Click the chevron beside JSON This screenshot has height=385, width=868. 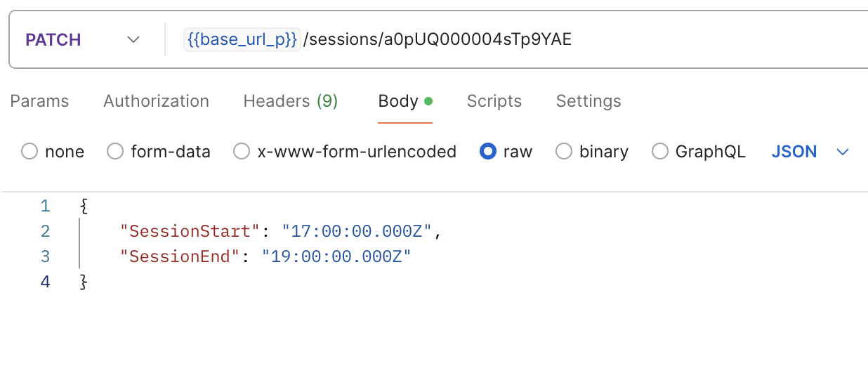tap(843, 152)
